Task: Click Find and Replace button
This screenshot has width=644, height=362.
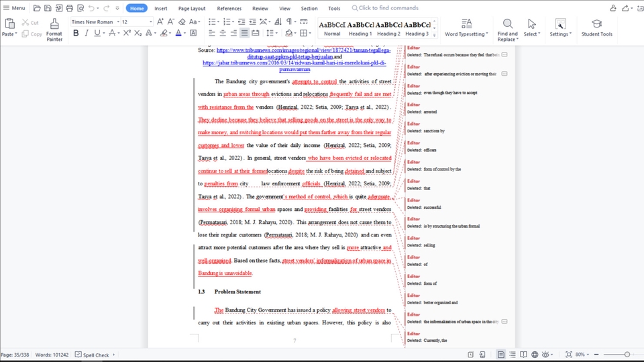Action: point(508,30)
